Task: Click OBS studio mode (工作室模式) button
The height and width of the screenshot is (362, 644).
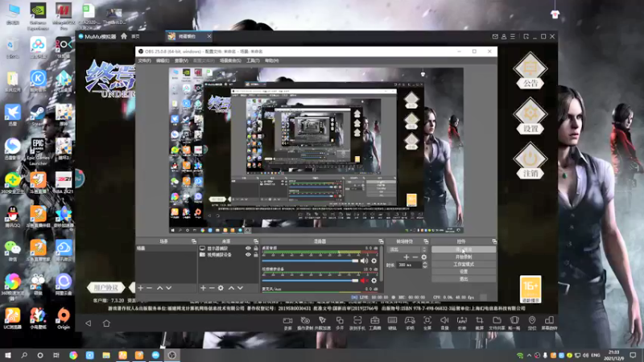Action: 464,265
